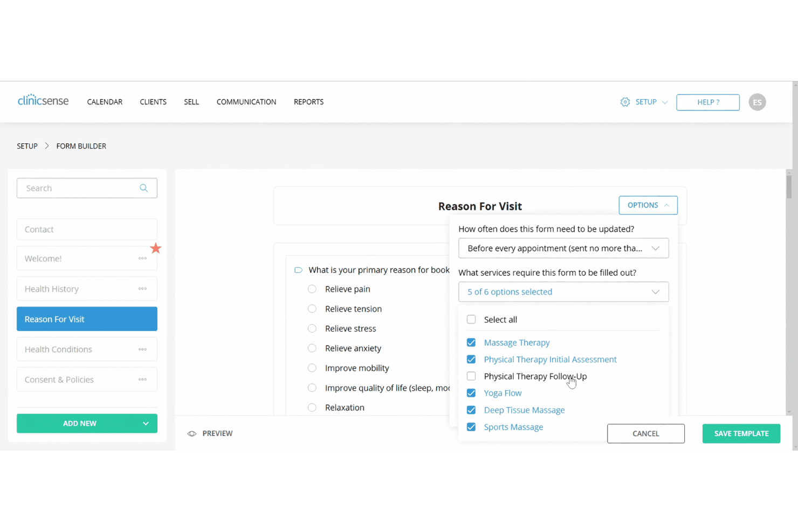Select the Relieve anxiety radio option

[x=312, y=348]
